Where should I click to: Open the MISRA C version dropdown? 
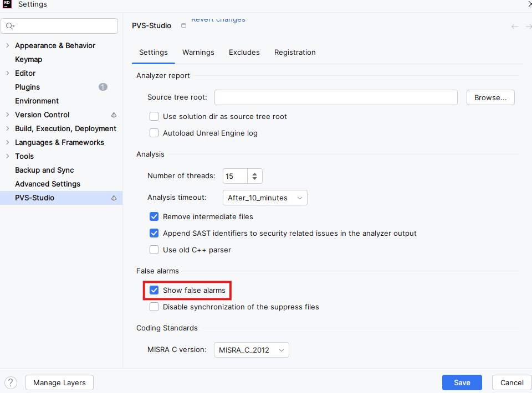pos(251,350)
